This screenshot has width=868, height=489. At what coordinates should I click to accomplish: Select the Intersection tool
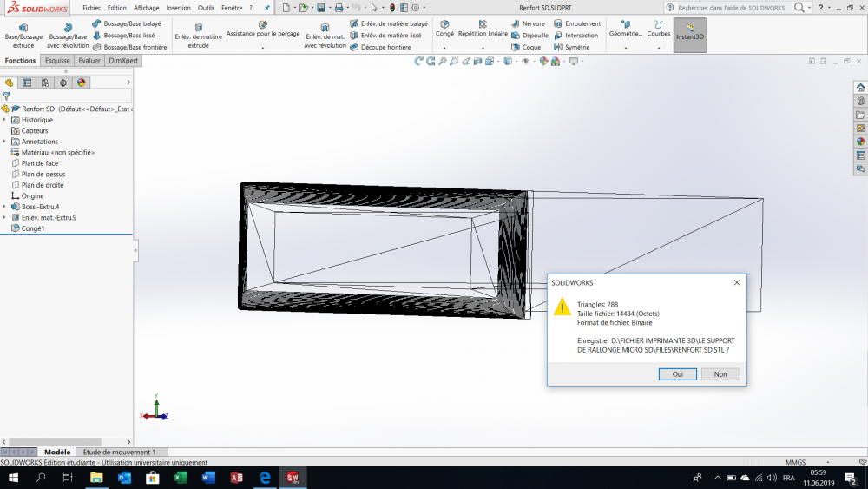[576, 36]
